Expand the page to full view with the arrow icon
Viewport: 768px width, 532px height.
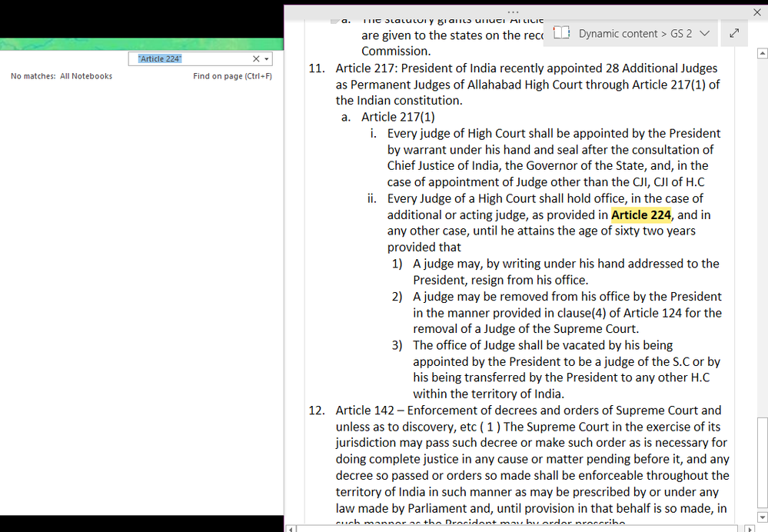click(x=733, y=33)
